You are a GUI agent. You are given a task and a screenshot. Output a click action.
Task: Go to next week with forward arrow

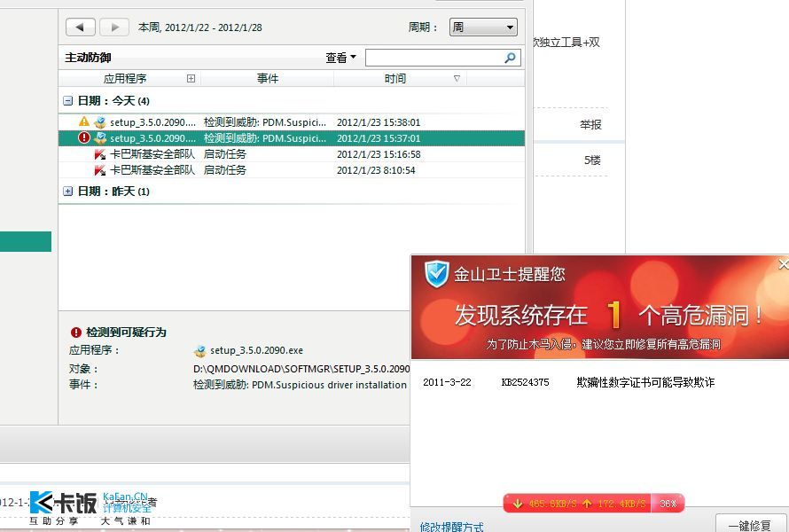click(x=114, y=27)
